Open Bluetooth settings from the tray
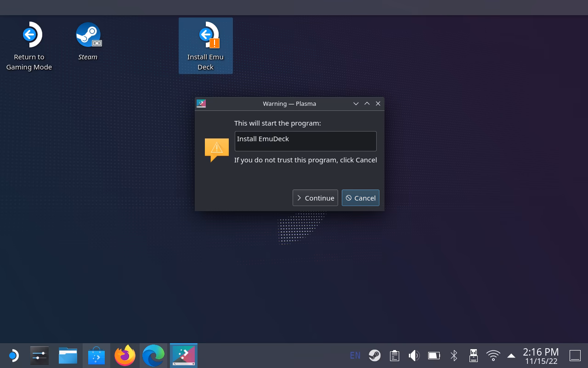This screenshot has height=368, width=588. coord(454,356)
